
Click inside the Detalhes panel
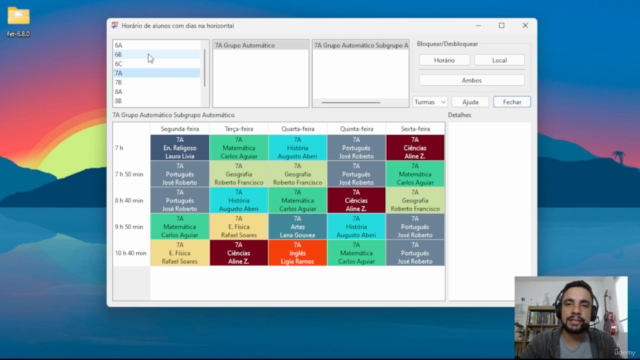[489, 211]
